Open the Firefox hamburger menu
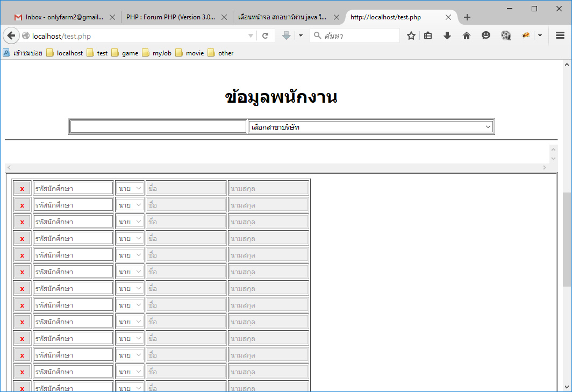 pyautogui.click(x=560, y=35)
